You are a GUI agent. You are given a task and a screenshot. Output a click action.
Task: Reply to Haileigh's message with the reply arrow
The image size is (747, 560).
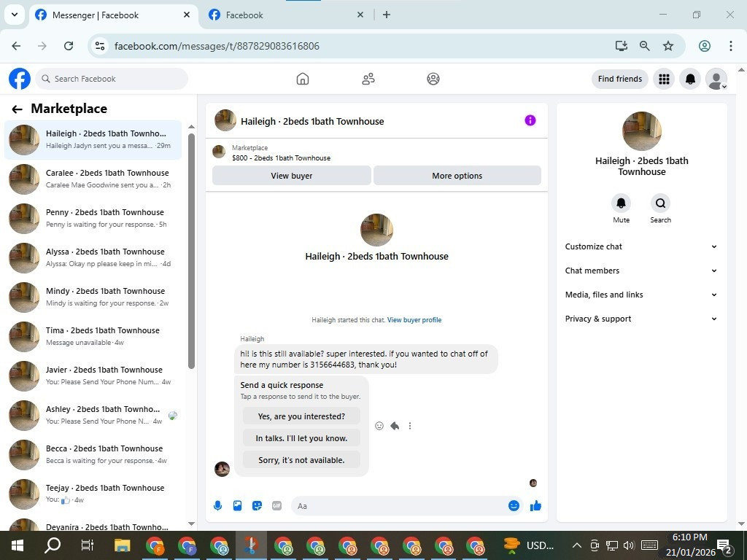click(x=395, y=426)
